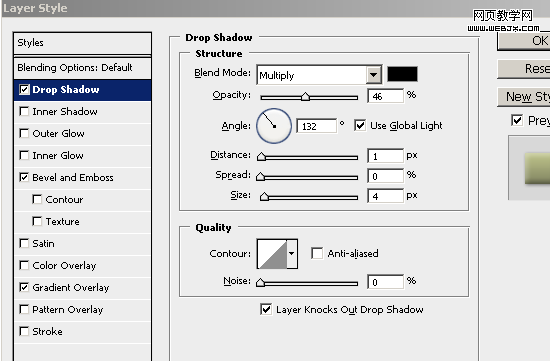Toggle Layer Knocks Out Drop Shadow
This screenshot has width=550, height=361.
point(266,309)
